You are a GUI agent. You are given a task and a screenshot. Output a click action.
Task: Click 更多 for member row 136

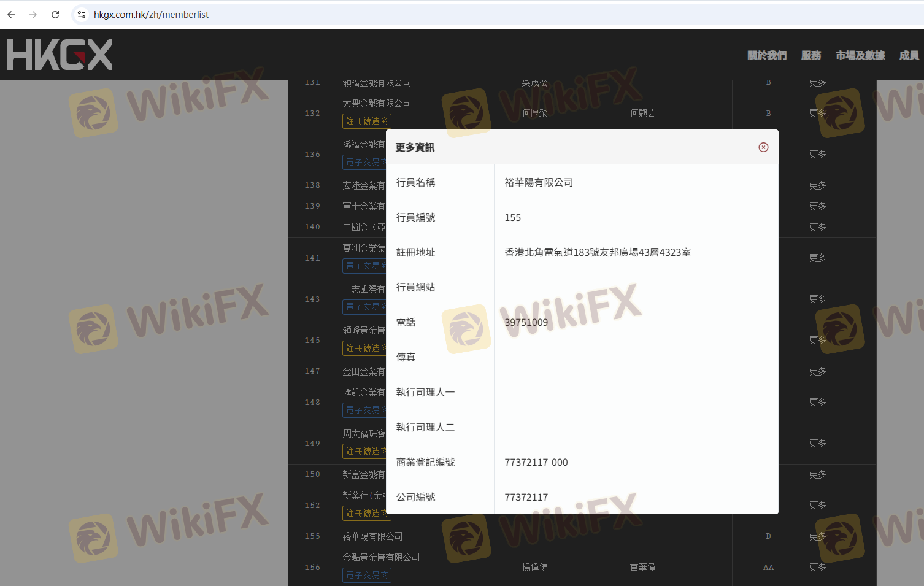[x=818, y=154]
